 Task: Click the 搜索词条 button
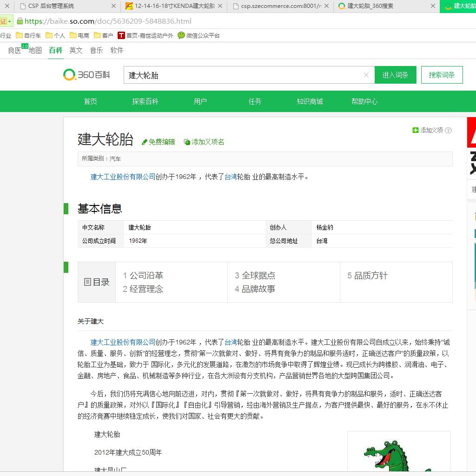tap(442, 75)
